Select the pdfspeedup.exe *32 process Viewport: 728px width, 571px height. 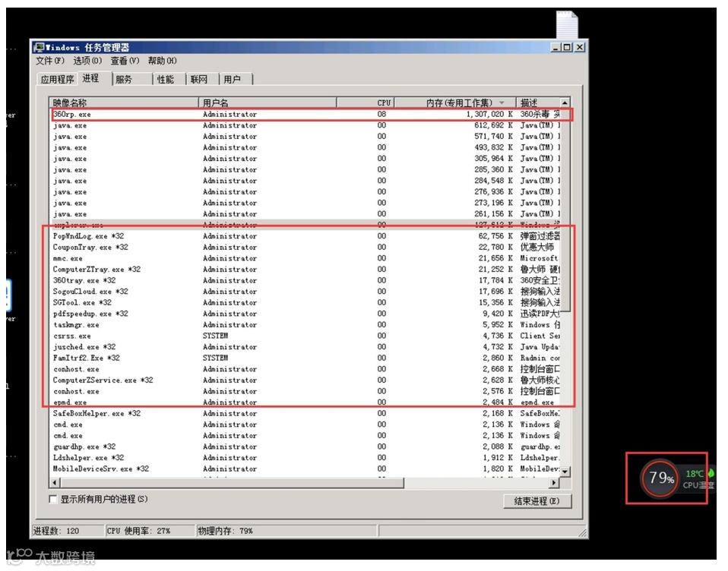(x=305, y=314)
